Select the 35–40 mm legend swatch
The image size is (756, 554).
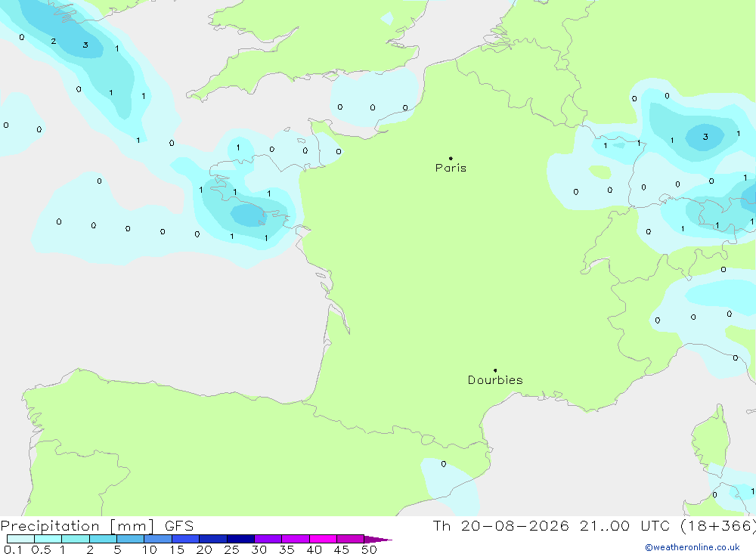click(x=296, y=539)
